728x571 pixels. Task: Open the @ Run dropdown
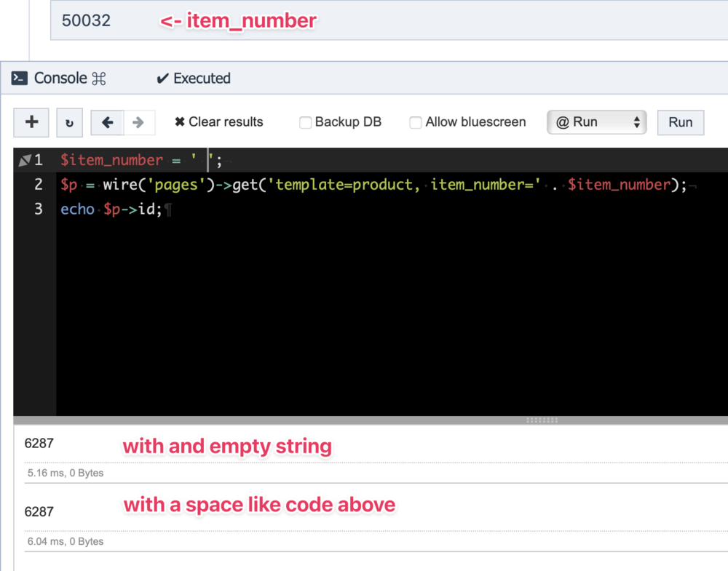pos(596,122)
